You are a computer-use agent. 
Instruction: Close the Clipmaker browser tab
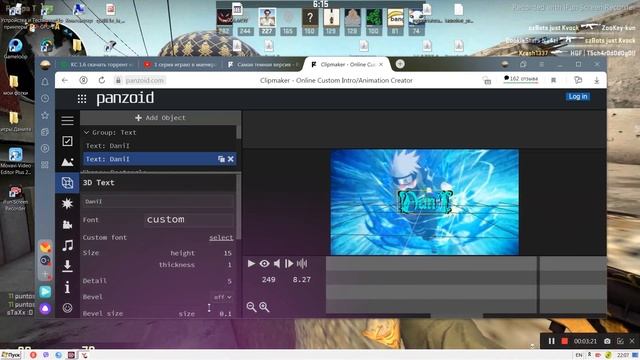[x=381, y=64]
